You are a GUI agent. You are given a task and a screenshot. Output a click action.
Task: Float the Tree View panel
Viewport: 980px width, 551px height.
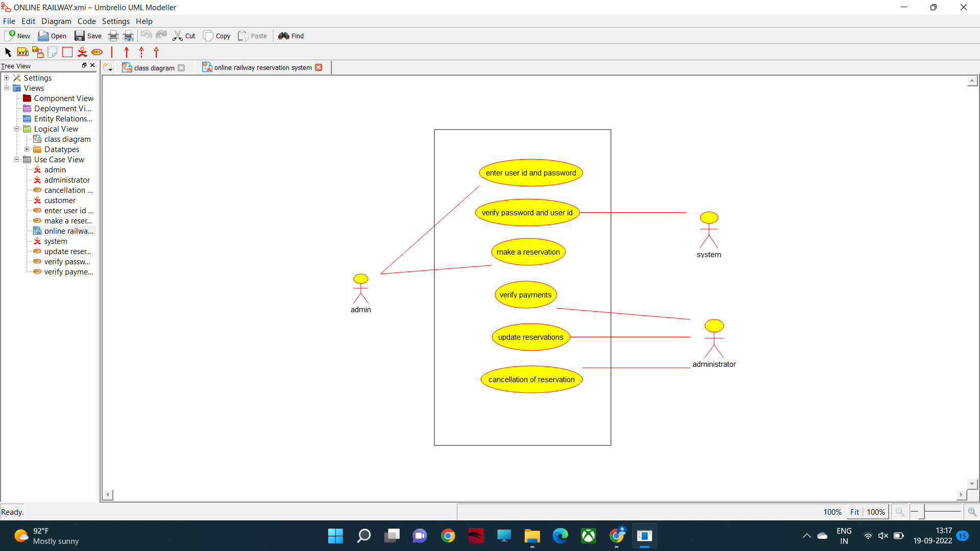click(84, 65)
